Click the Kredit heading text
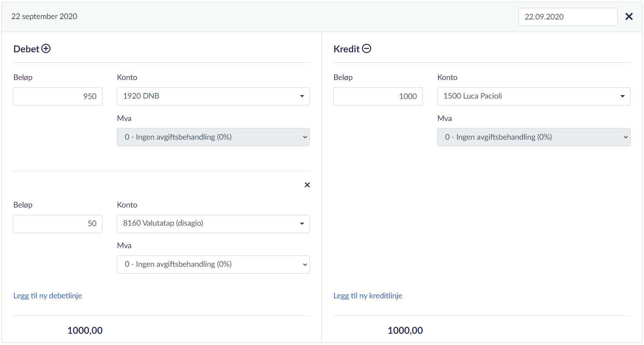The height and width of the screenshot is (345, 644). point(346,49)
